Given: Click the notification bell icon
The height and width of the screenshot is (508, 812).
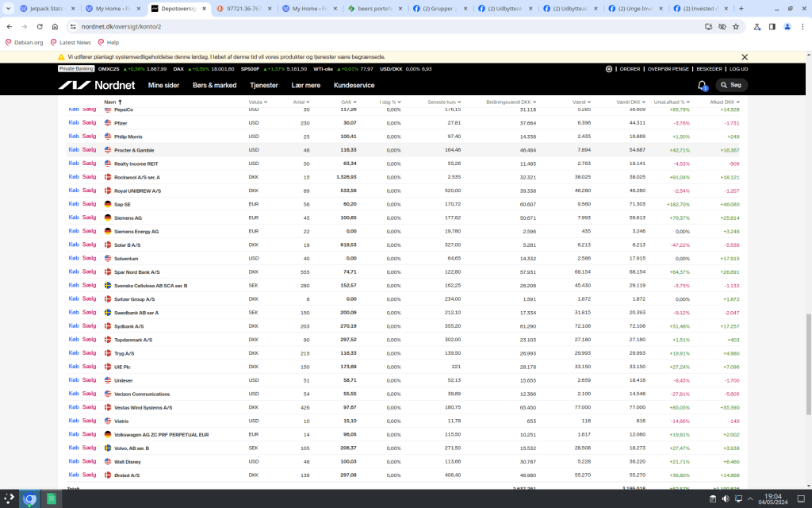Looking at the screenshot, I should (702, 85).
